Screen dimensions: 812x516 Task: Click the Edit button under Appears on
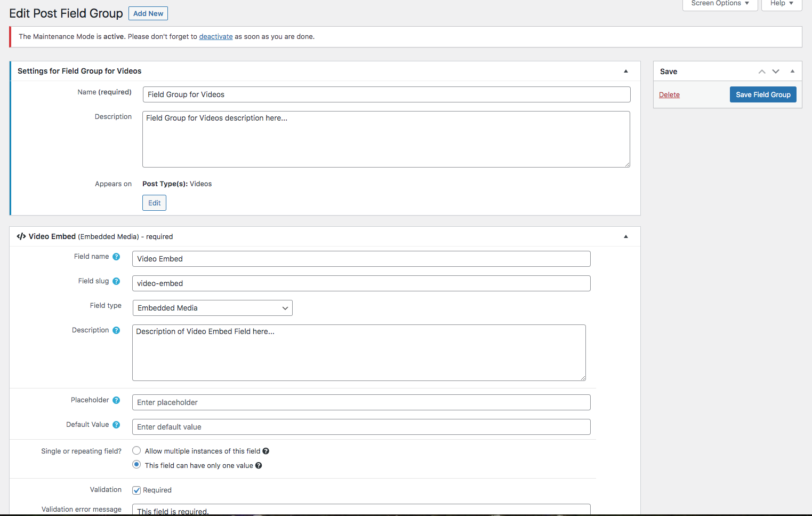pos(154,203)
